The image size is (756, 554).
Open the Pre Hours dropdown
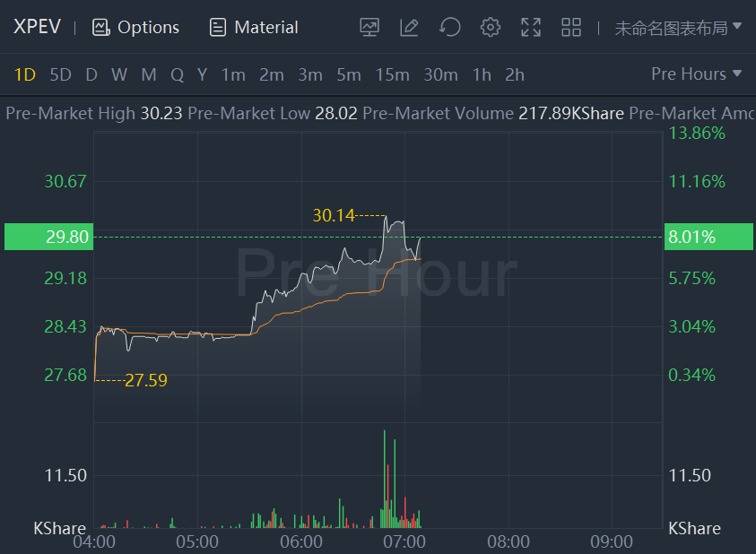697,74
